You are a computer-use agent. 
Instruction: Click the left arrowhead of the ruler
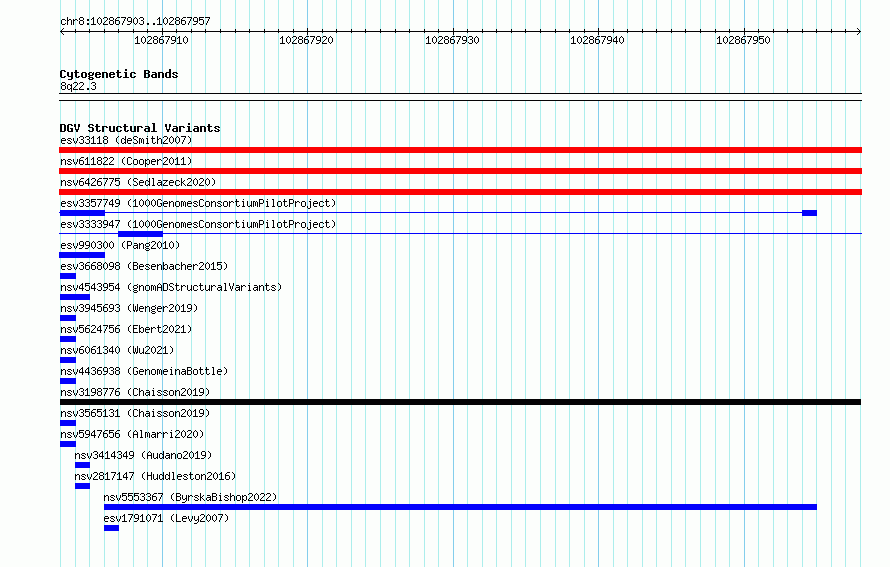pos(62,32)
